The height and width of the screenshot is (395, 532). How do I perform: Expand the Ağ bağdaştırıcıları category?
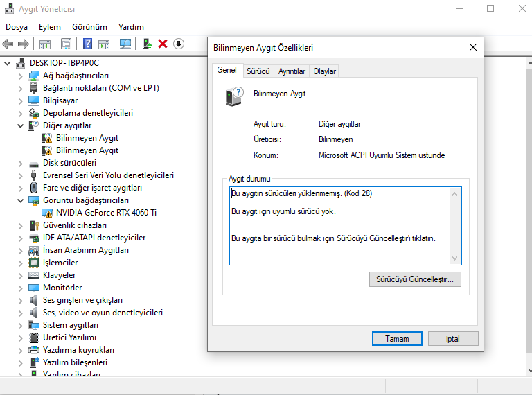pos(20,76)
